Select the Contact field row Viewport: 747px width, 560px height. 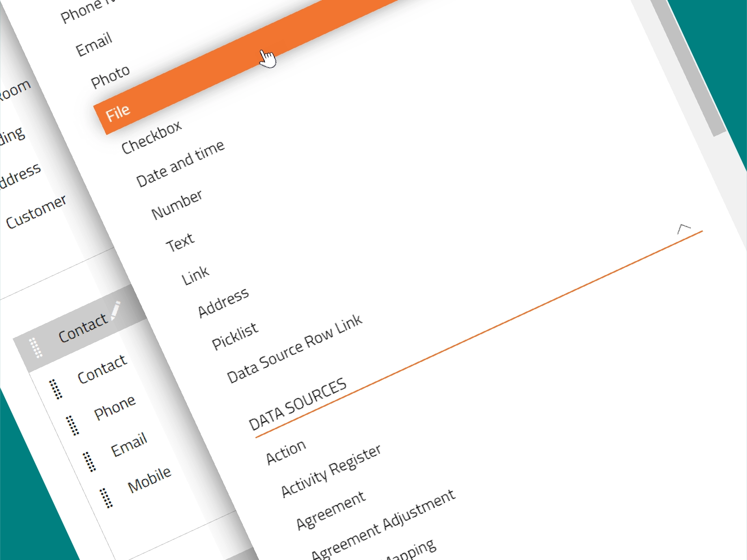pyautogui.click(x=102, y=369)
